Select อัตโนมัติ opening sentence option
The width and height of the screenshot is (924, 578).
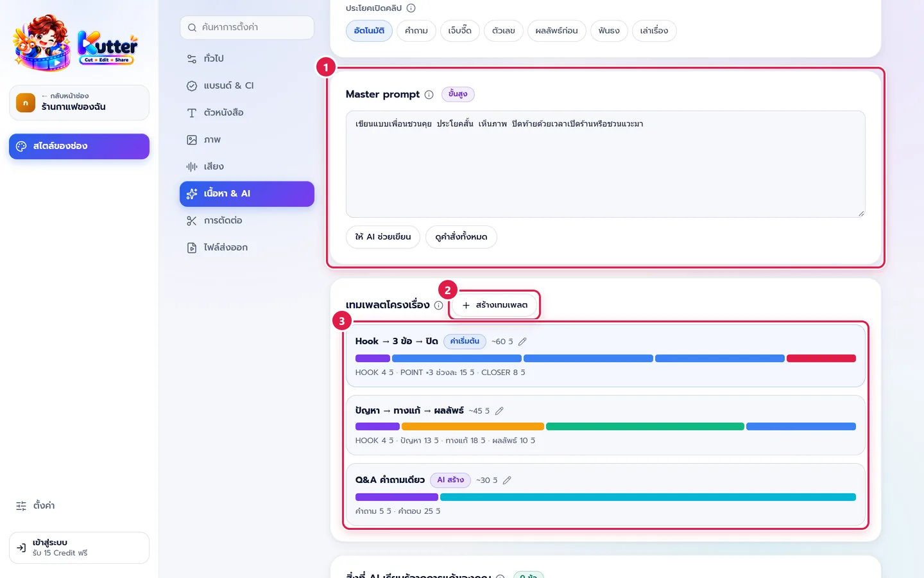click(369, 31)
